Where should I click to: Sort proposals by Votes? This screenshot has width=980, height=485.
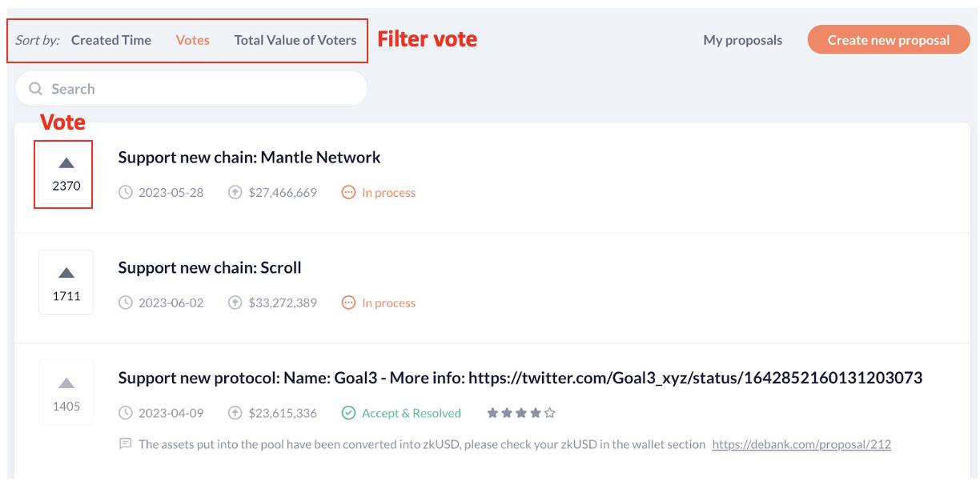click(193, 40)
